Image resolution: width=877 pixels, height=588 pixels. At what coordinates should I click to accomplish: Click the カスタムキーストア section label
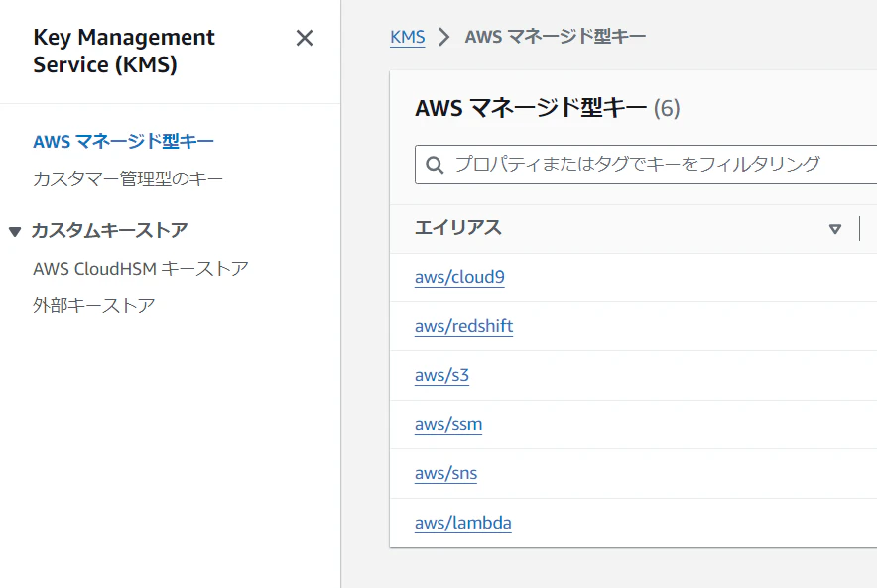109,230
